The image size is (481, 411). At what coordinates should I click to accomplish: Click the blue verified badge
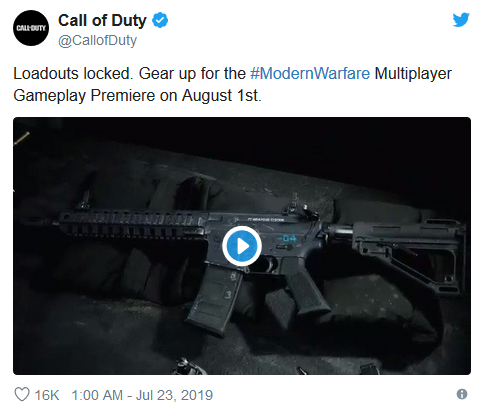(x=160, y=20)
